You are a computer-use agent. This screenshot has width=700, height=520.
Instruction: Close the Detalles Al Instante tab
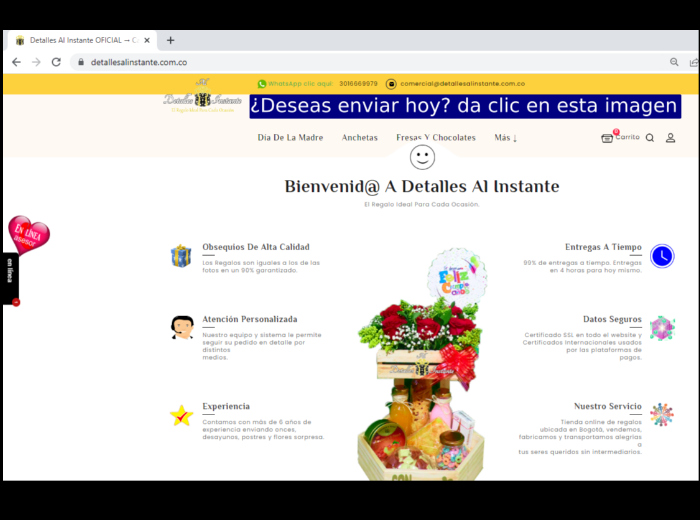click(x=147, y=40)
